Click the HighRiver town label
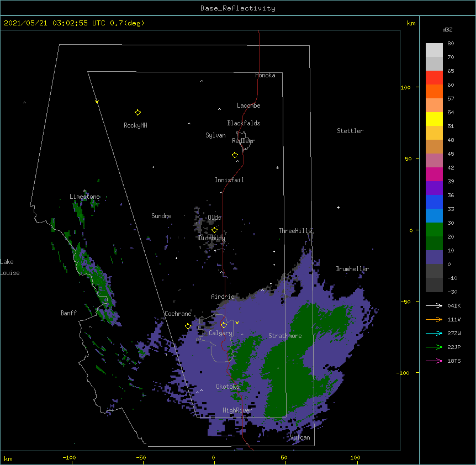 point(237,410)
